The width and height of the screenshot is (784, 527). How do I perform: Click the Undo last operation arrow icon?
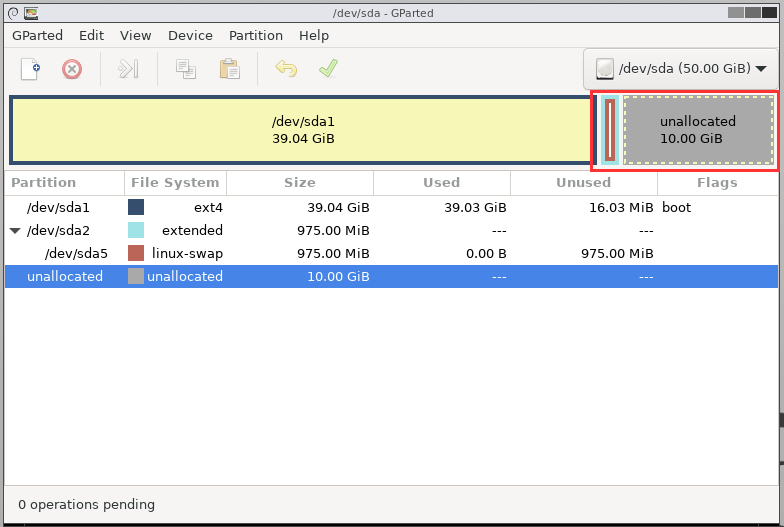click(x=286, y=68)
